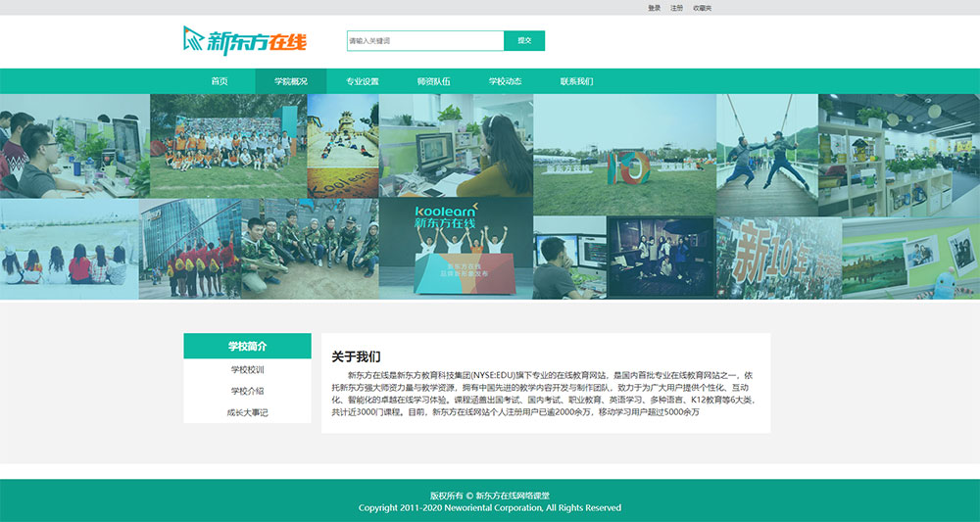Image resolution: width=980 pixels, height=522 pixels.
Task: Go to 首页 in navigation bar
Action: click(x=220, y=81)
